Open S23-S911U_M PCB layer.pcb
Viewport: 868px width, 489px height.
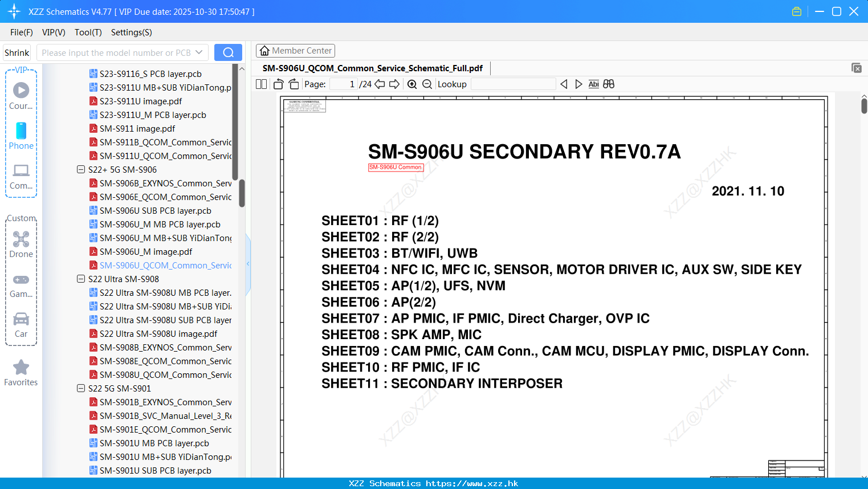[x=148, y=115]
